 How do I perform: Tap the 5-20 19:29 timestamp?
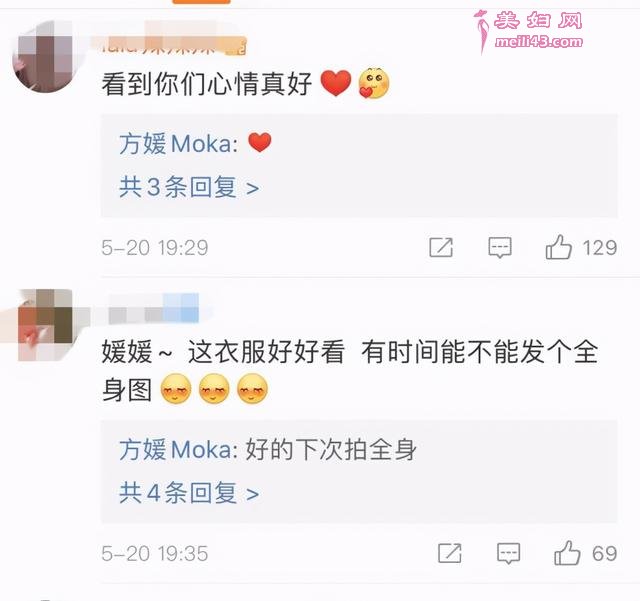tap(155, 247)
